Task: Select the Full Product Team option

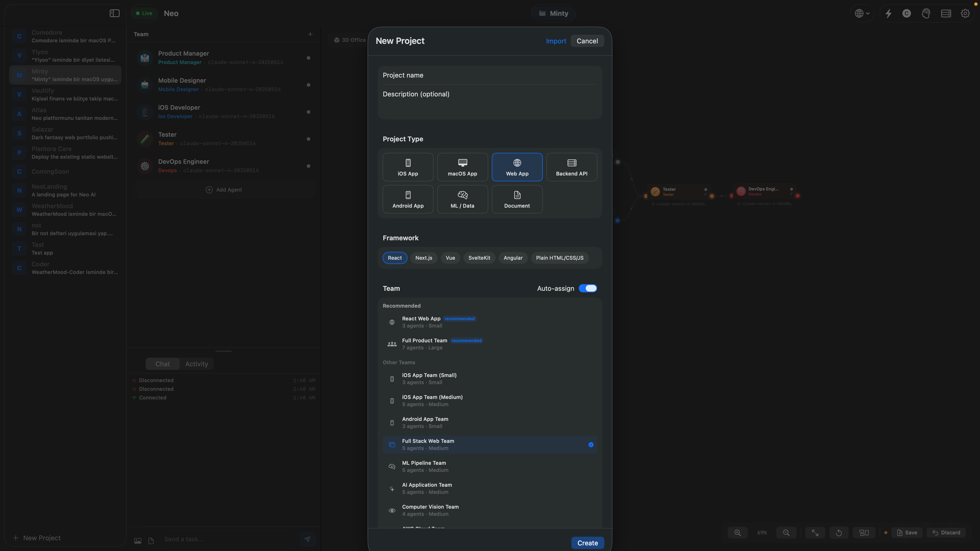Action: pos(490,344)
